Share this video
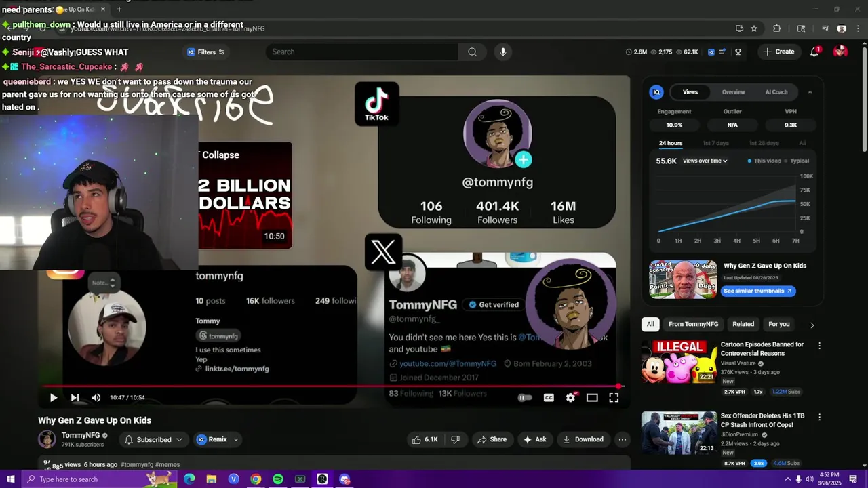868x488 pixels. tap(492, 439)
